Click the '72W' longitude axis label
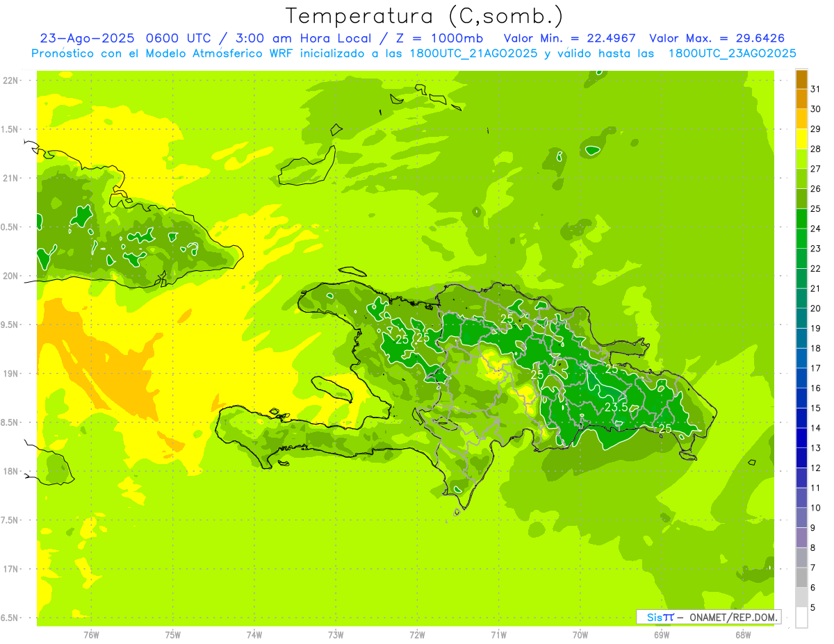This screenshot has width=834, height=644. pos(417,635)
